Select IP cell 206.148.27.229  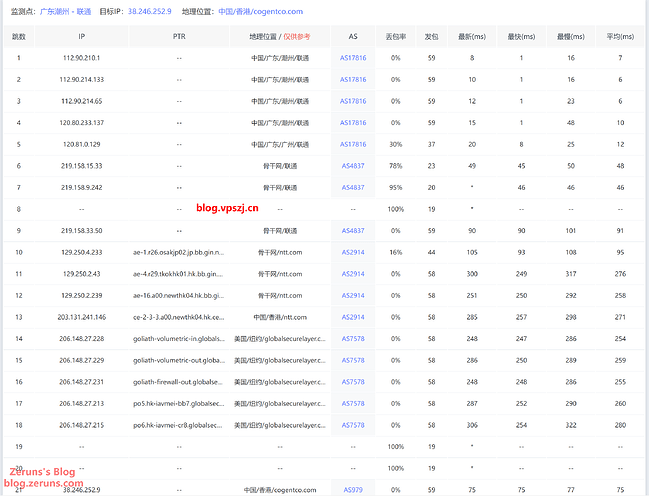[82, 360]
